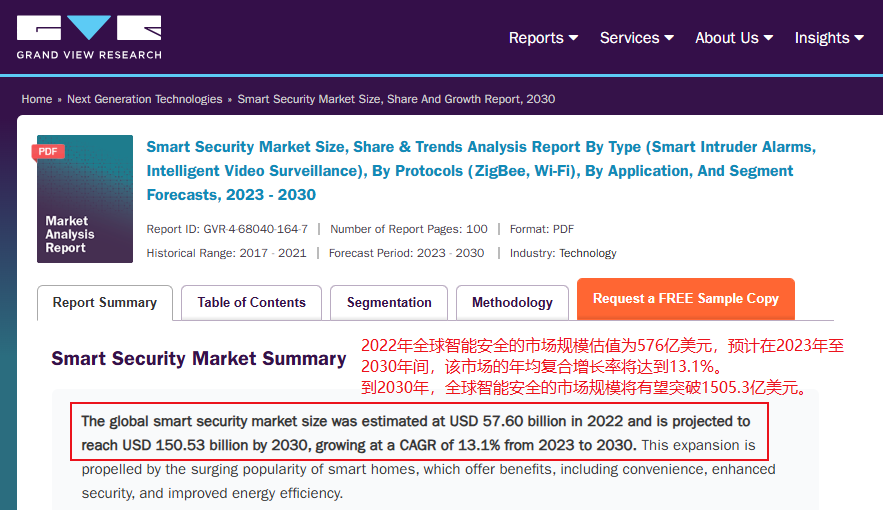Click the Smart Security Market Summary heading
The image size is (883, 510).
coord(199,359)
